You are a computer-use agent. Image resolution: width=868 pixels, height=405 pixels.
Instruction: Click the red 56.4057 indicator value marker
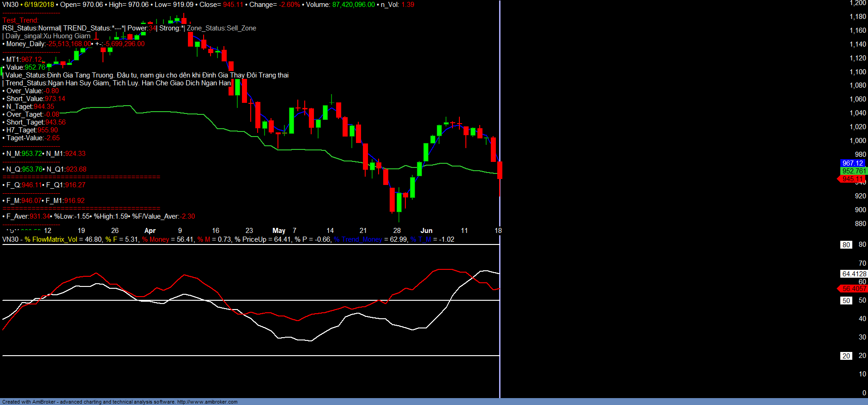854,289
